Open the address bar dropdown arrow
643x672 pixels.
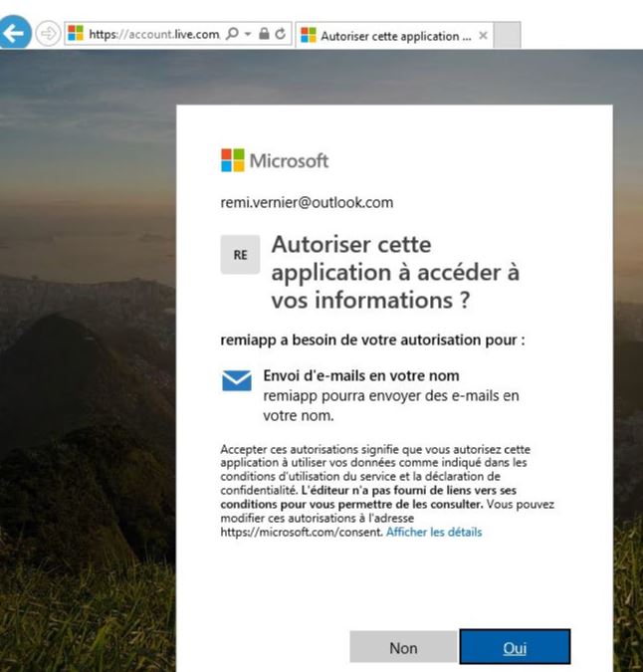click(248, 34)
